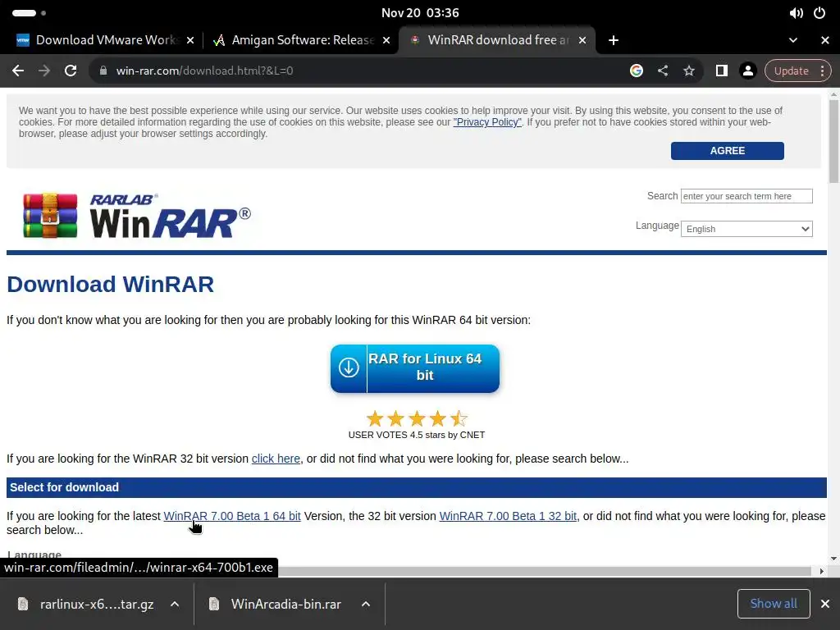Switch to the Amigan Software tab
This screenshot has height=630, width=840.
coord(301,40)
